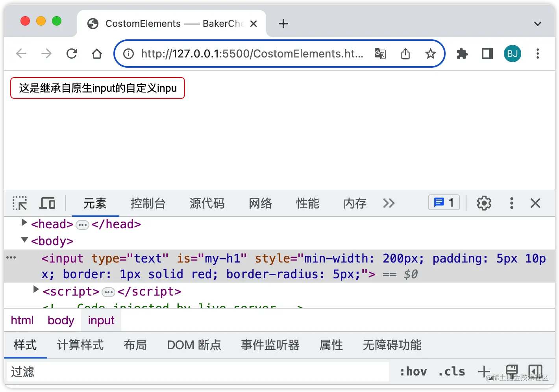This screenshot has width=559, height=392.
Task: Bookmark this page with star icon
Action: tap(431, 54)
